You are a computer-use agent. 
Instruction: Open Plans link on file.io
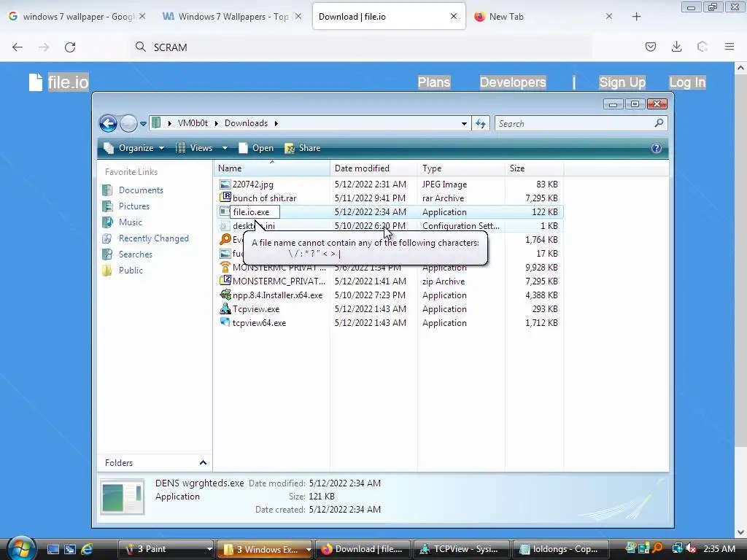click(x=434, y=82)
